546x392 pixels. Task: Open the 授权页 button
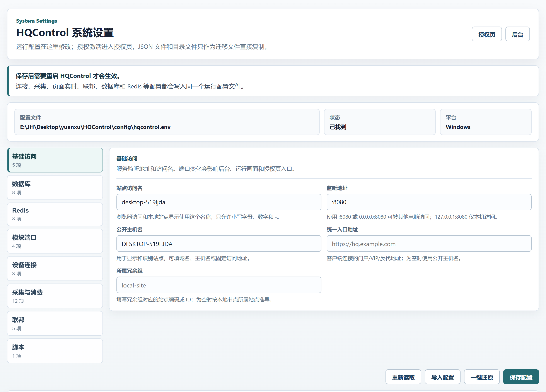click(x=486, y=34)
